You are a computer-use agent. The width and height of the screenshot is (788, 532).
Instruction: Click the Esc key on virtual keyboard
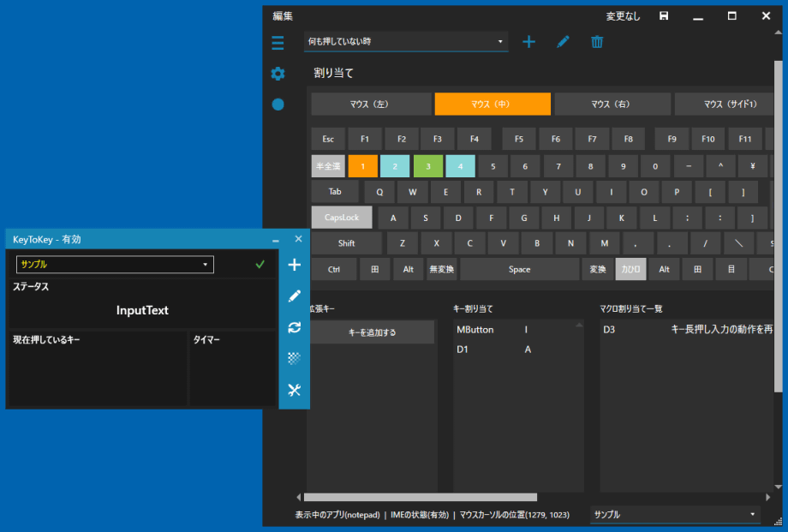point(328,140)
